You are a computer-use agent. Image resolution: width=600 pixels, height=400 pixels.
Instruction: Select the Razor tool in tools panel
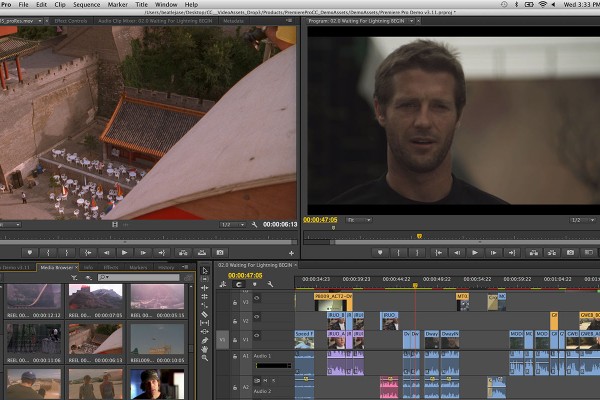[204, 314]
